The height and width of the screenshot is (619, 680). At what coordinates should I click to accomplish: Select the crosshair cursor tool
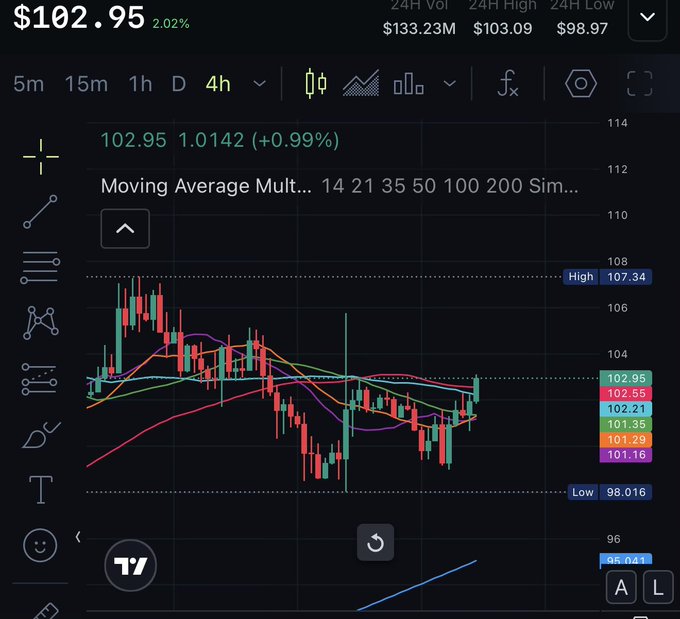coord(41,157)
